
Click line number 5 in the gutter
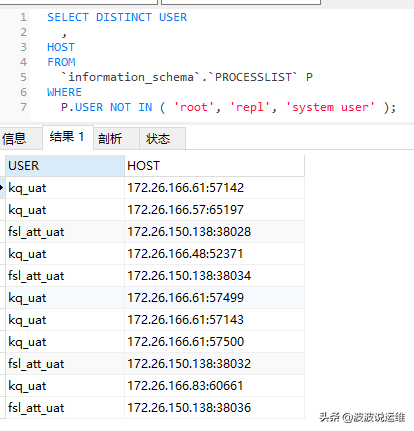click(x=23, y=77)
